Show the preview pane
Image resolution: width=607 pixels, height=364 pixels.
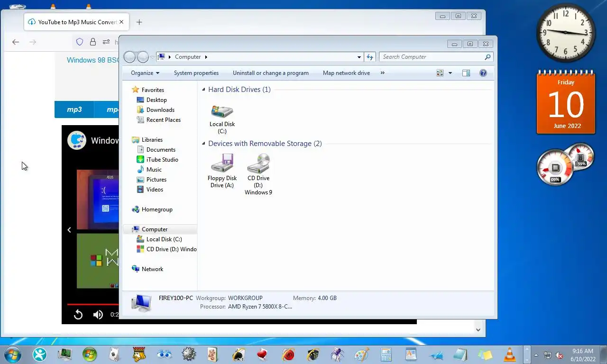pyautogui.click(x=466, y=73)
